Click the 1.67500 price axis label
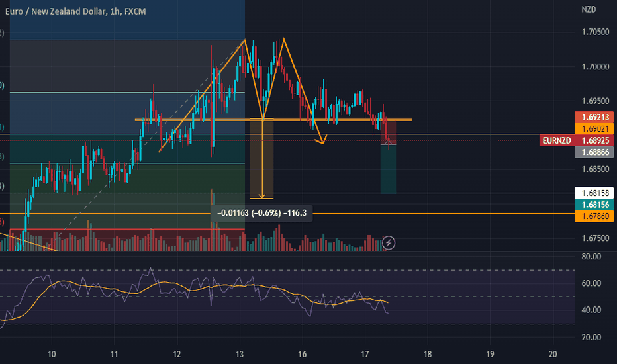 coord(595,238)
